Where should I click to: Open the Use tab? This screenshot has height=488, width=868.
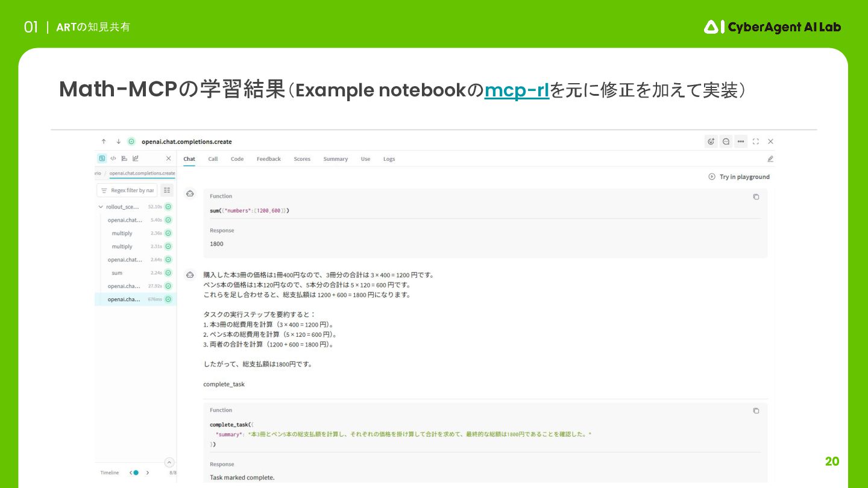pyautogui.click(x=365, y=159)
